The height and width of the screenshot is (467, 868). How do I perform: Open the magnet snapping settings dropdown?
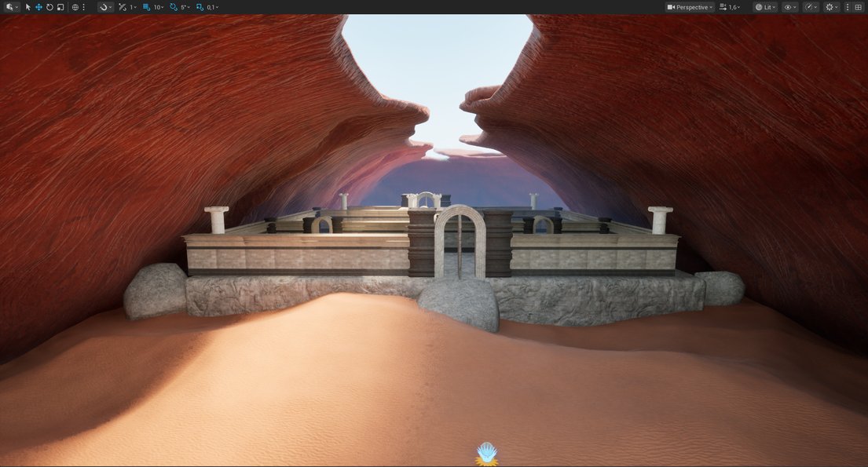pyautogui.click(x=105, y=7)
